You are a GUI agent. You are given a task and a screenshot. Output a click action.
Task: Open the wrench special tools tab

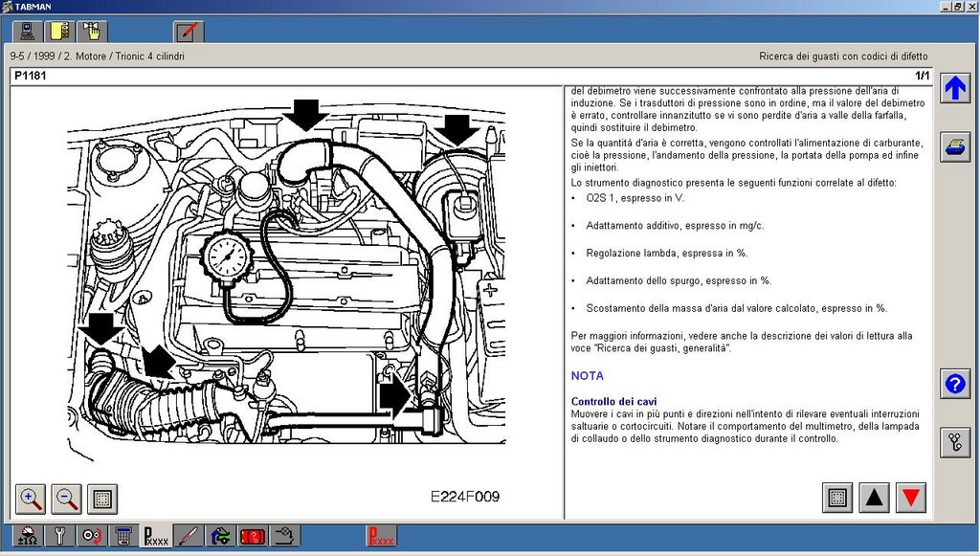coord(60,536)
